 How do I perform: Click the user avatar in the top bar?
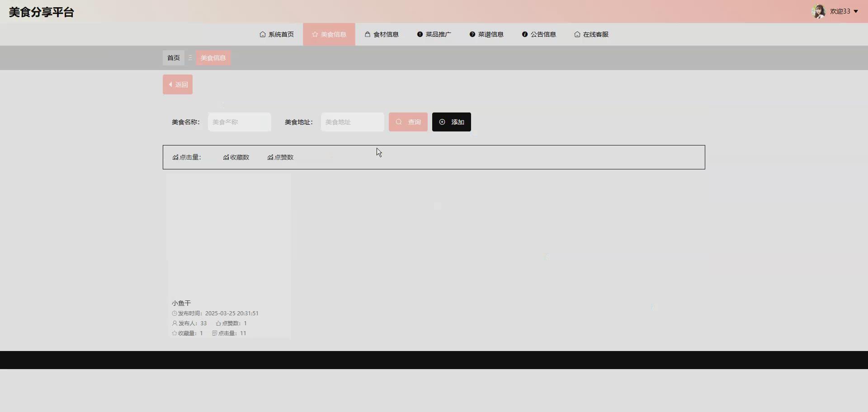819,11
